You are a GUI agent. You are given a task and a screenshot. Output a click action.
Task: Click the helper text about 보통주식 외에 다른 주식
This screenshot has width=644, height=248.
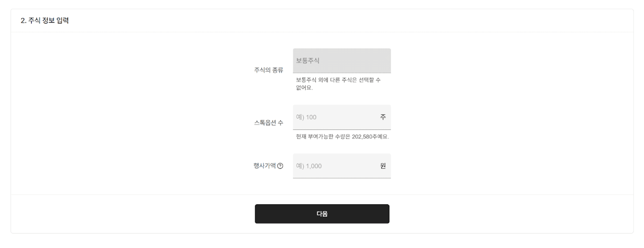[338, 84]
